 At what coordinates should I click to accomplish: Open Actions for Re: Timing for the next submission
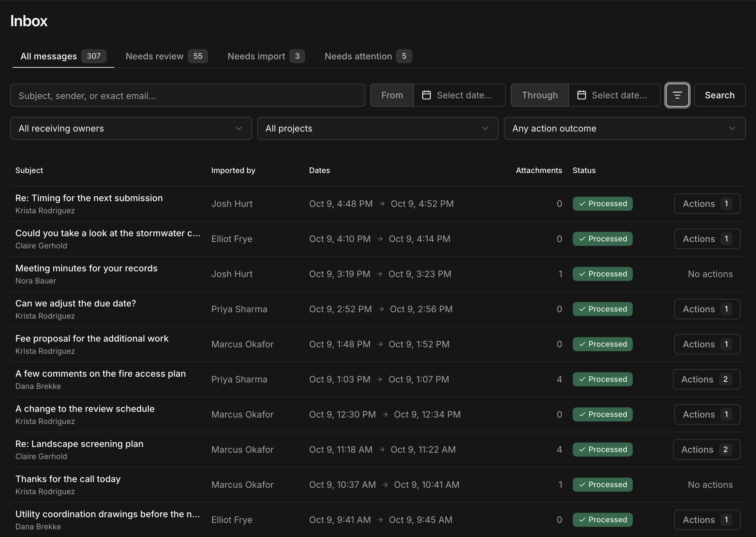(707, 204)
